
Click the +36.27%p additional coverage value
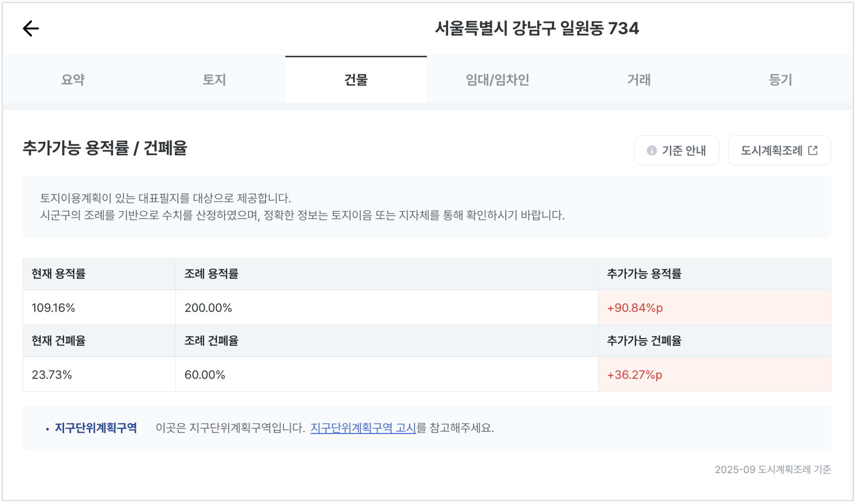[x=634, y=375]
